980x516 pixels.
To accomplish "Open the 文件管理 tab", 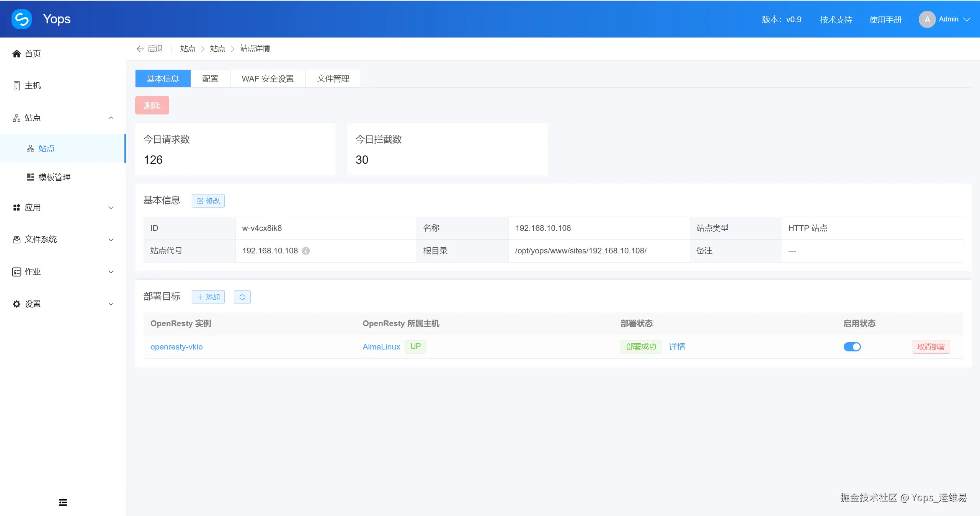I will pyautogui.click(x=333, y=78).
